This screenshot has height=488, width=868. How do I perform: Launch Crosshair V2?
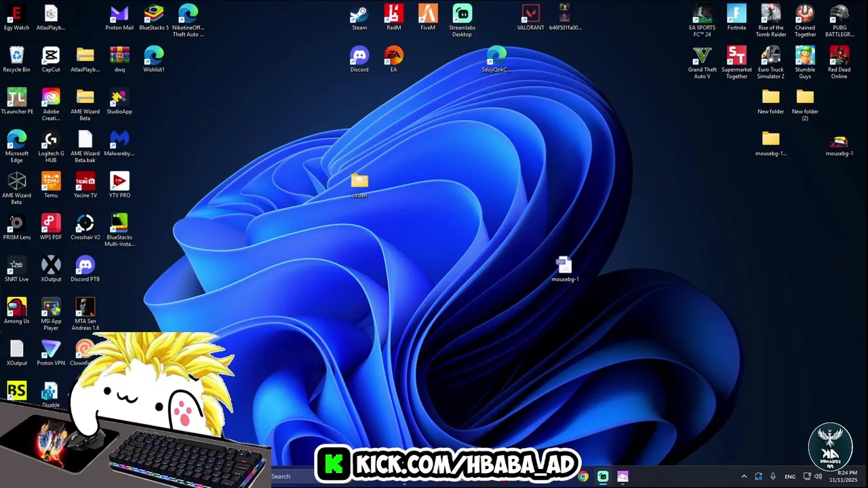point(85,227)
